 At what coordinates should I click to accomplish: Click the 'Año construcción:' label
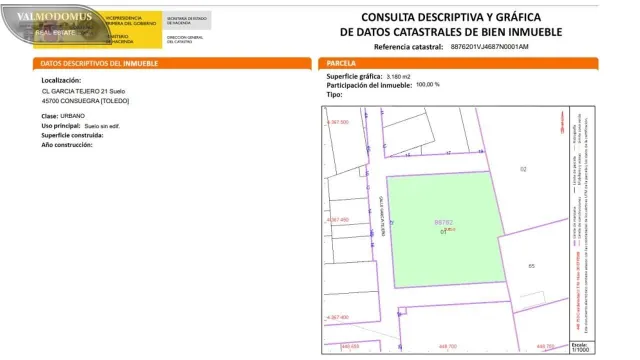coord(67,145)
